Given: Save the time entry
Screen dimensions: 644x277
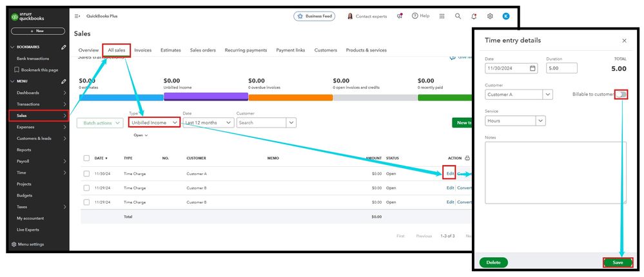Looking at the screenshot, I should [x=618, y=263].
